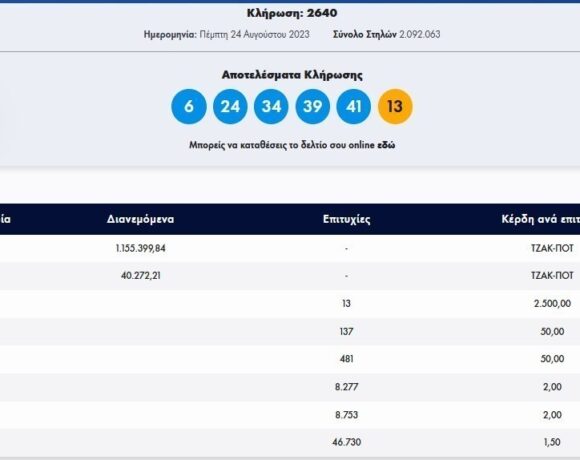Click the blue ball number 24
Image resolution: width=580 pixels, height=460 pixels.
(230, 106)
